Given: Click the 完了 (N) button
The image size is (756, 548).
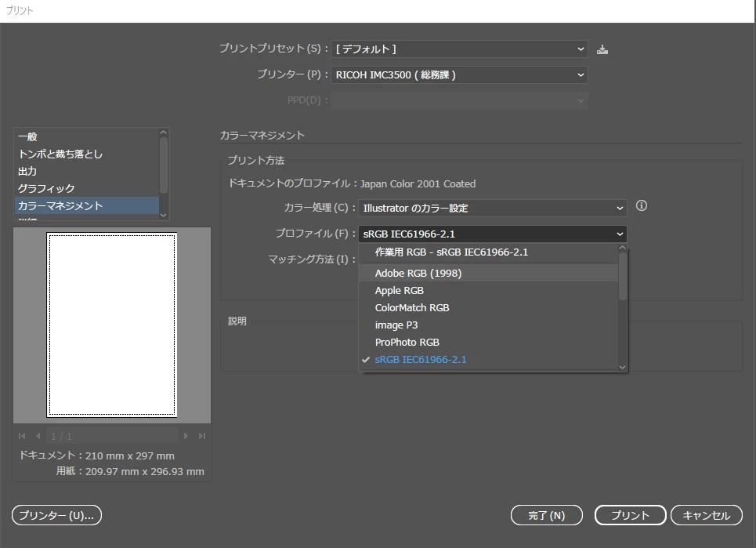Looking at the screenshot, I should [x=546, y=515].
